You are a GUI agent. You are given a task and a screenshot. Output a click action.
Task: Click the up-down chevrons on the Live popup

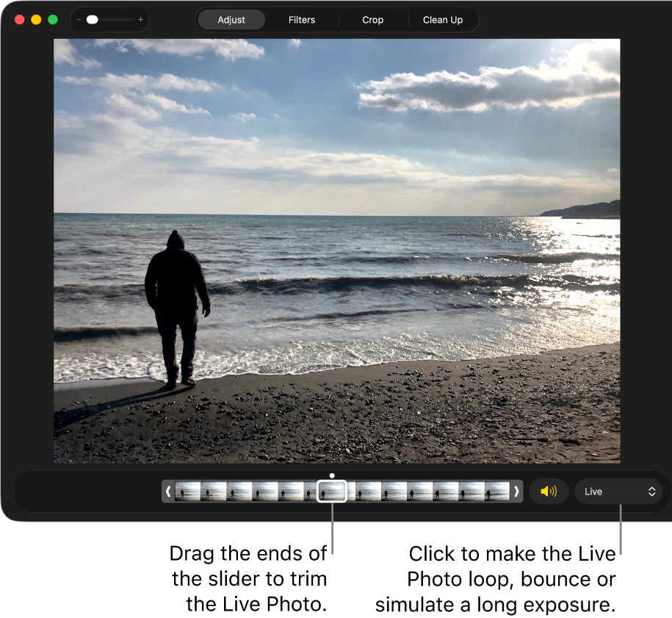point(651,491)
